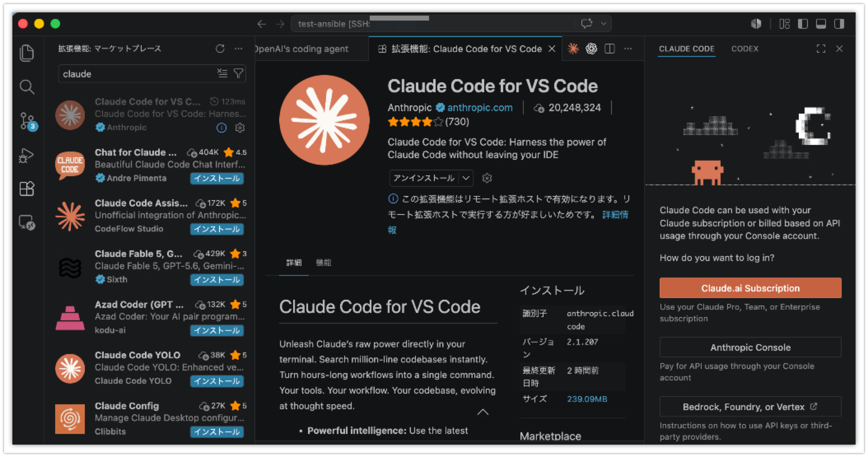
Task: Toggle the primary side bar
Action: click(803, 24)
